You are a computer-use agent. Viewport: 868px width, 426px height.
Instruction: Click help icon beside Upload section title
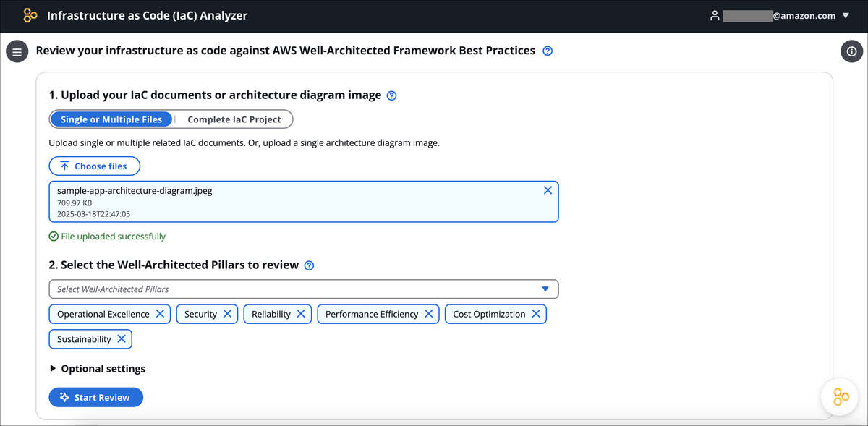pyautogui.click(x=392, y=95)
